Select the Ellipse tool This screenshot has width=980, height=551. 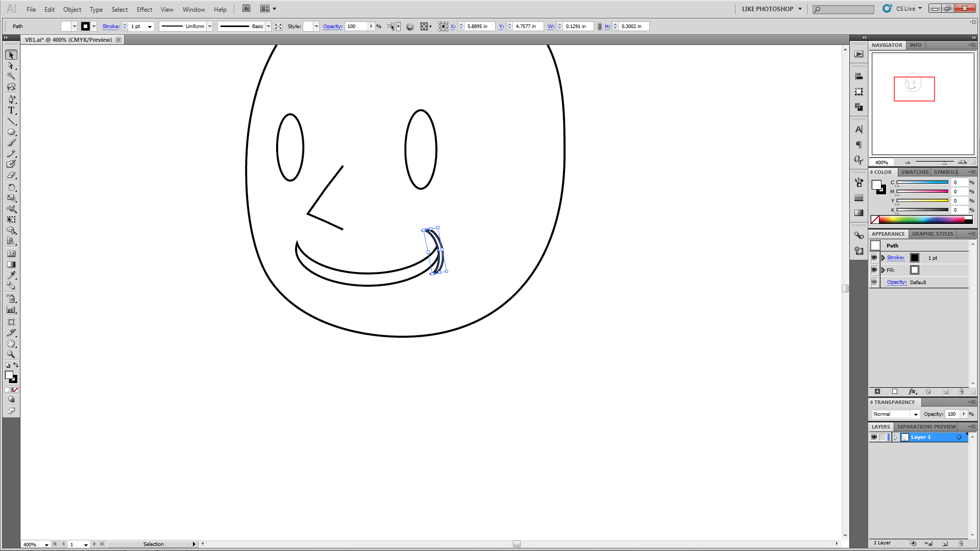pyautogui.click(x=11, y=132)
